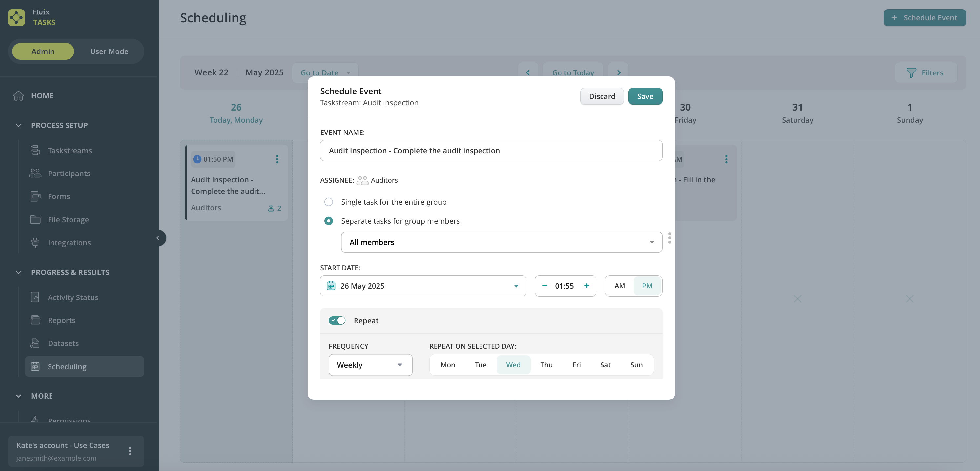The image size is (980, 471).
Task: Click the Event Name text field
Action: click(491, 151)
